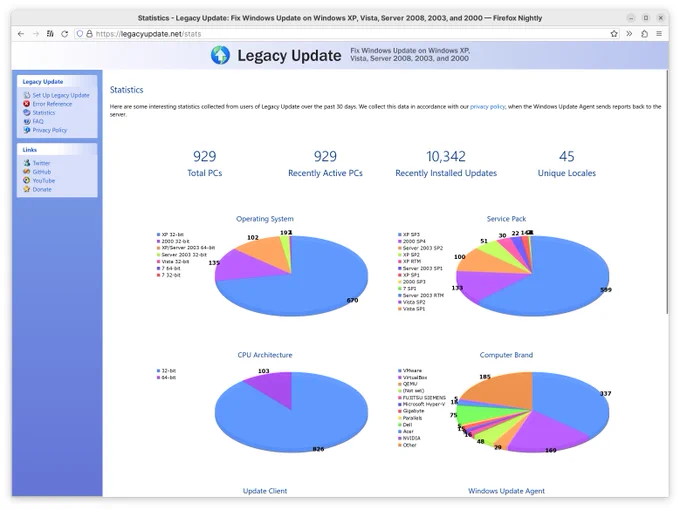680x510 pixels.
Task: Click the CPU Architecture chart title
Action: pyautogui.click(x=265, y=355)
